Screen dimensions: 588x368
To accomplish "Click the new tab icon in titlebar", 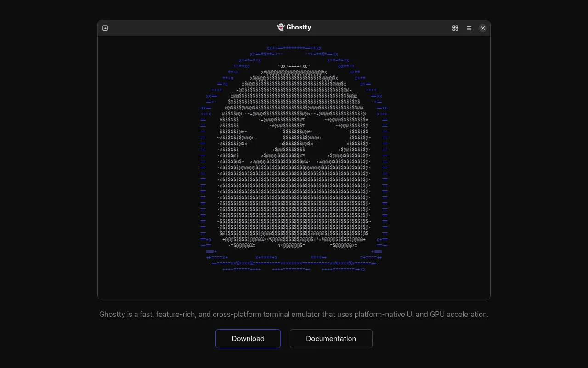I will click(x=105, y=28).
